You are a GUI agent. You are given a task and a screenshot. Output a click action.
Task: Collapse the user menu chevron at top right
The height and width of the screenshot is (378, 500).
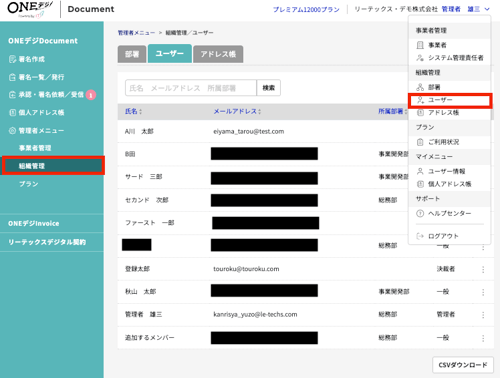(x=487, y=9)
